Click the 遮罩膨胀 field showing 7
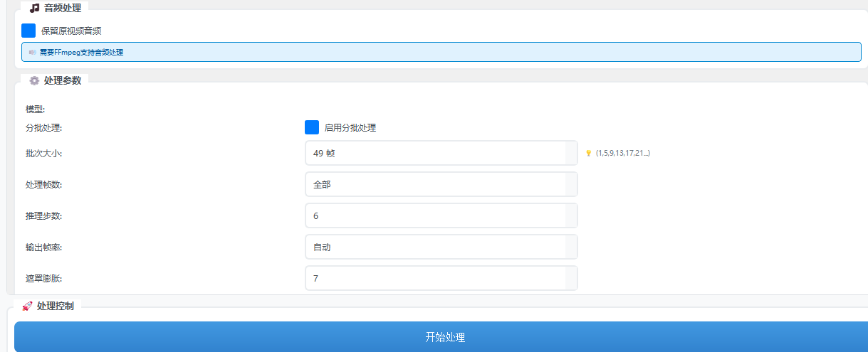 pyautogui.click(x=441, y=278)
